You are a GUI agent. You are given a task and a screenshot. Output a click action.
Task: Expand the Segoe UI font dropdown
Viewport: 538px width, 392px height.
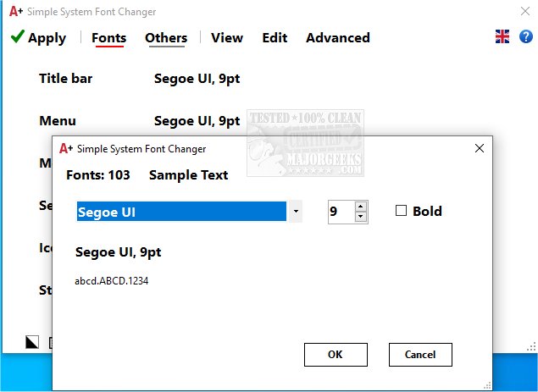pos(296,212)
